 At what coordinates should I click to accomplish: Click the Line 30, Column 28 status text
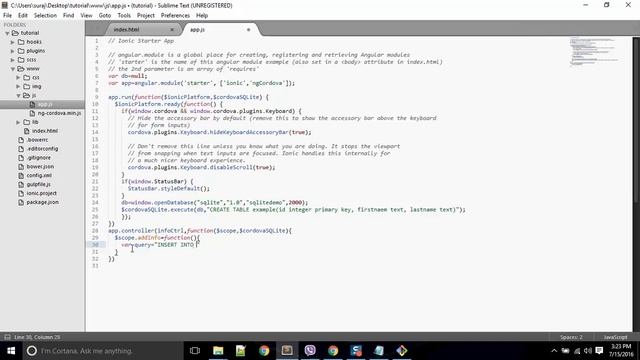pos(37,337)
